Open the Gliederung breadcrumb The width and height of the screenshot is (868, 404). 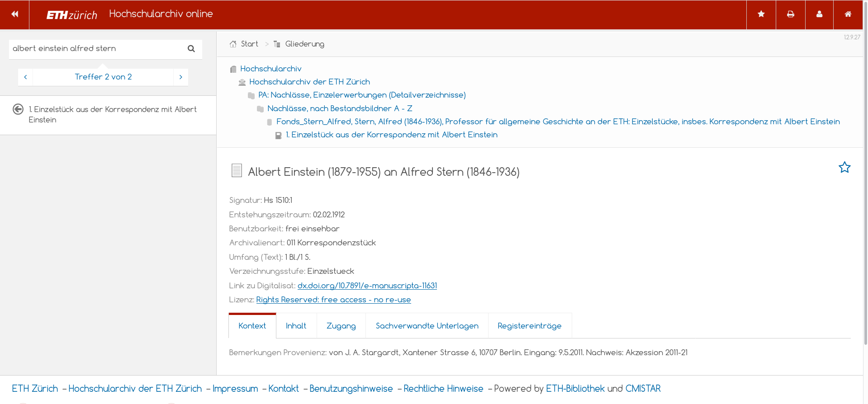tap(304, 44)
